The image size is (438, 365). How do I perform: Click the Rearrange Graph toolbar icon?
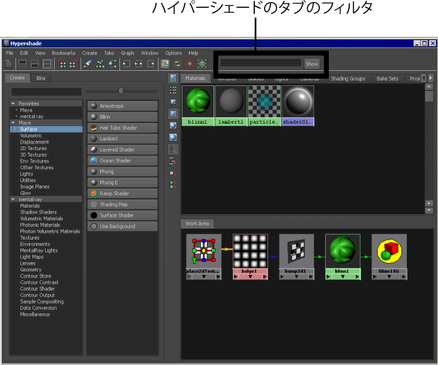pos(100,64)
